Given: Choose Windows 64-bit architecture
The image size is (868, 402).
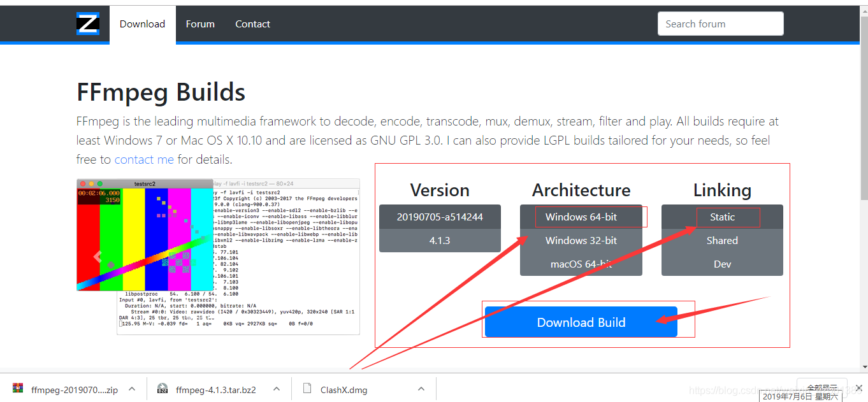Looking at the screenshot, I should click(581, 217).
